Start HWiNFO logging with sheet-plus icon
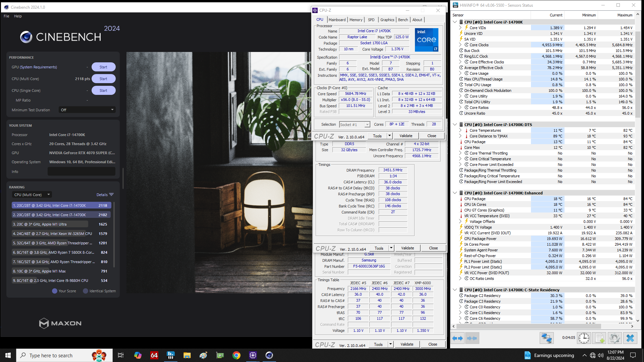The image size is (644, 362). [599, 338]
